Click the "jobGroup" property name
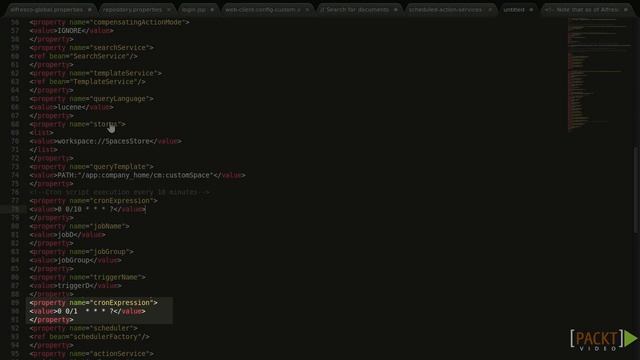This screenshot has height=360, width=640. coord(109,252)
